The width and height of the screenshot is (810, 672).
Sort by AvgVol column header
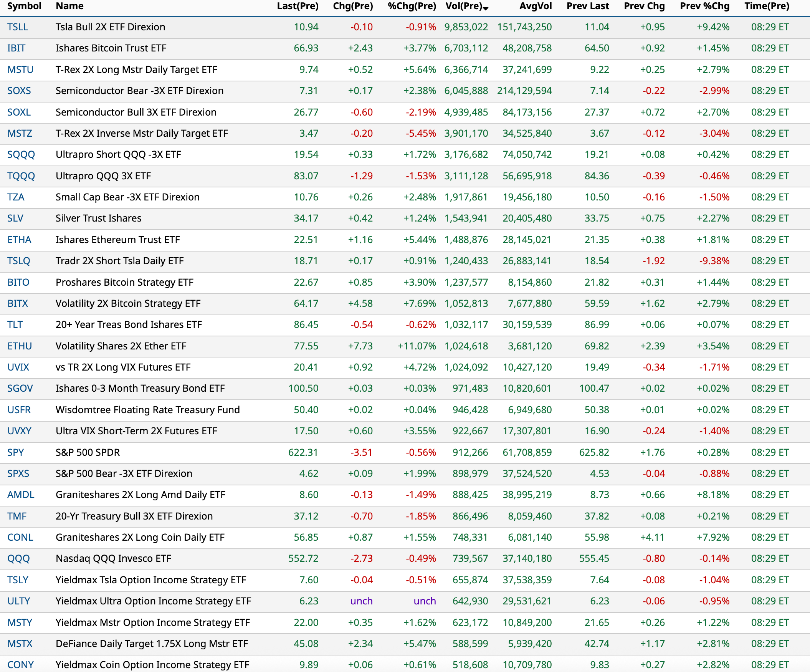click(x=536, y=6)
